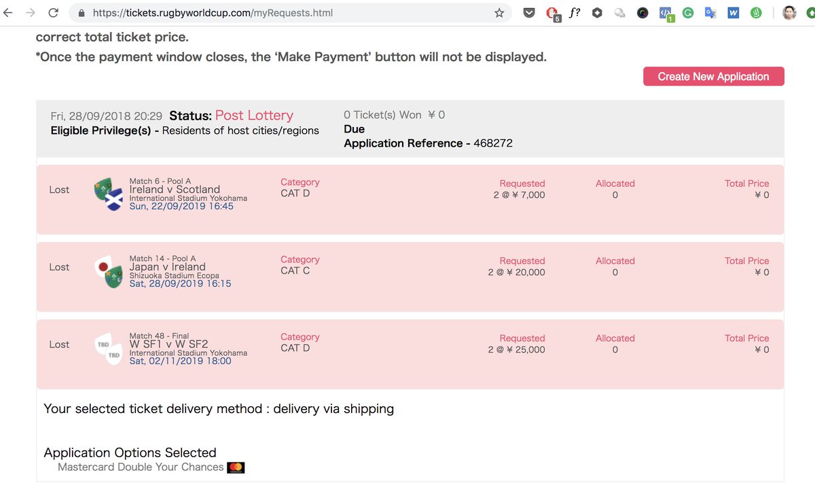Click 'Fri, 28/09/2018 20:29' application timestamp
Image resolution: width=815 pixels, height=504 pixels.
click(106, 116)
